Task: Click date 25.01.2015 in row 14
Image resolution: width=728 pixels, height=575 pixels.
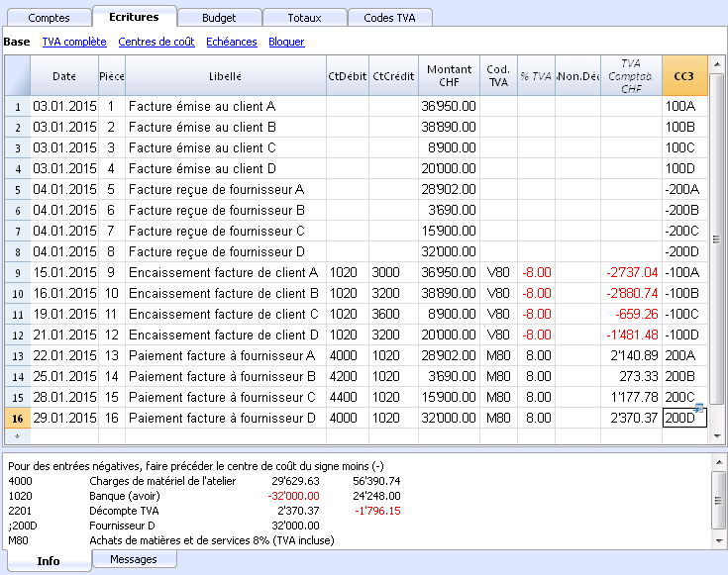Action: pos(64,376)
